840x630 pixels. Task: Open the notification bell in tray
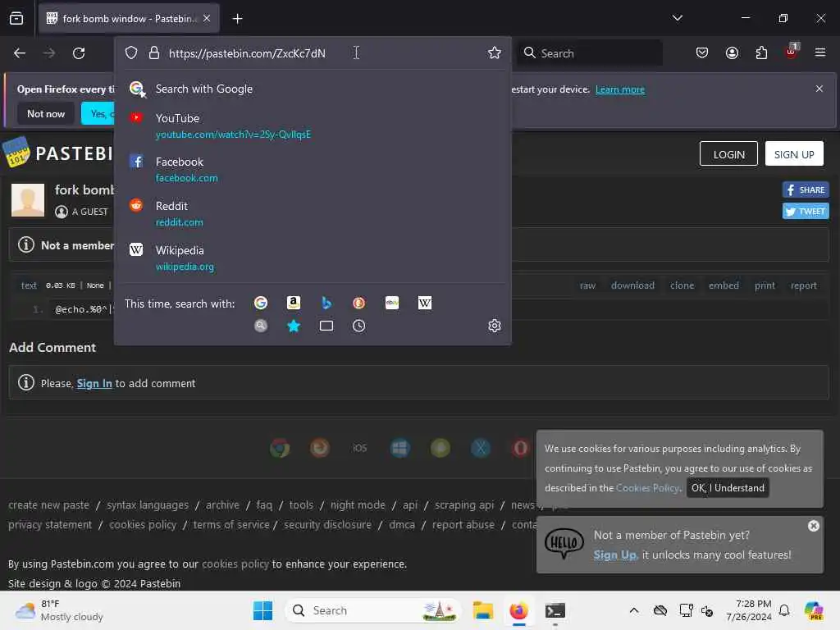click(x=783, y=610)
